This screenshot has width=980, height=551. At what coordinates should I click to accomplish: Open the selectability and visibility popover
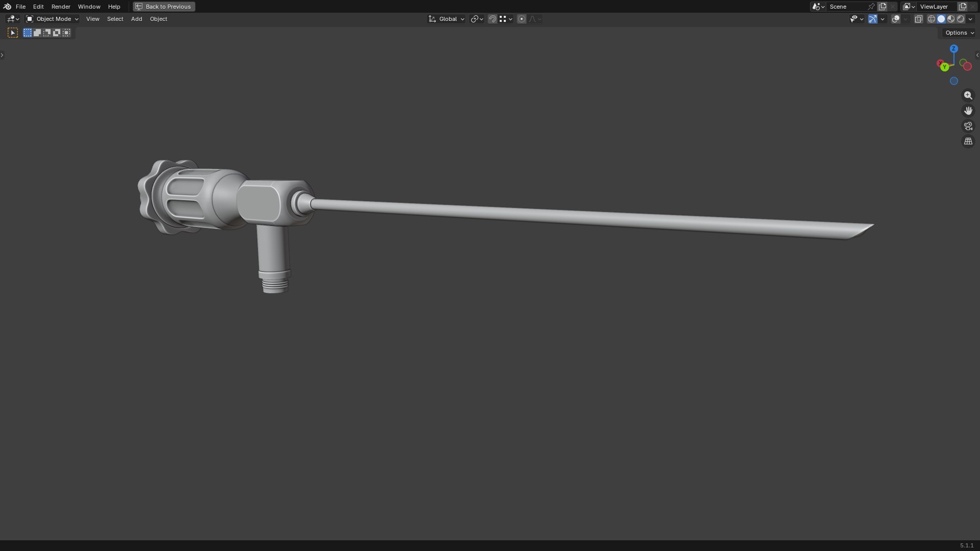tap(856, 19)
